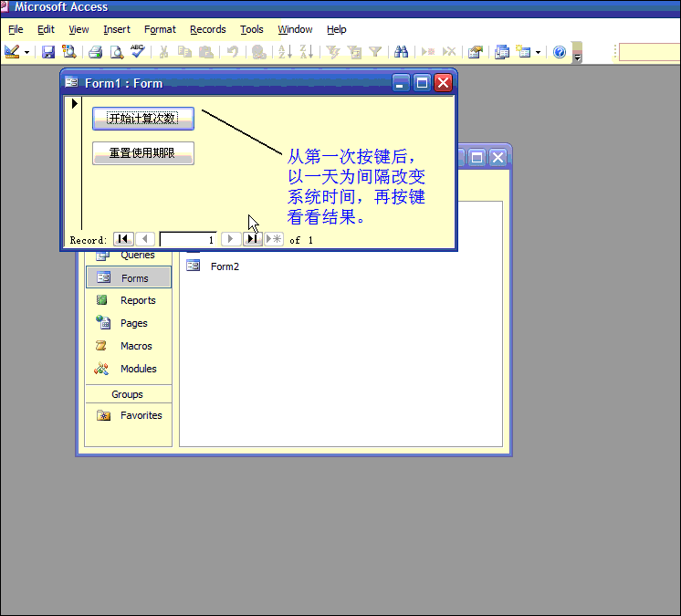Viewport: 681px width, 616px height.
Task: Open the Records menu
Action: [x=208, y=29]
